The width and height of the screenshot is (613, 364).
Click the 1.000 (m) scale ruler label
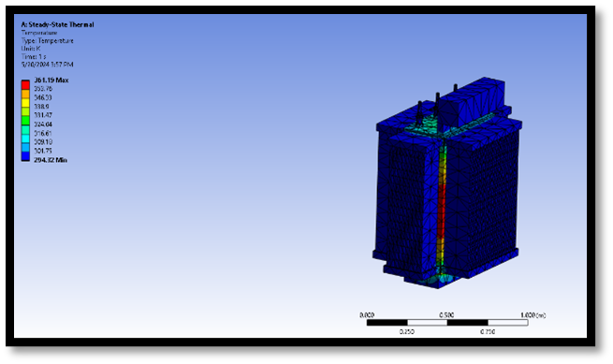(x=533, y=314)
